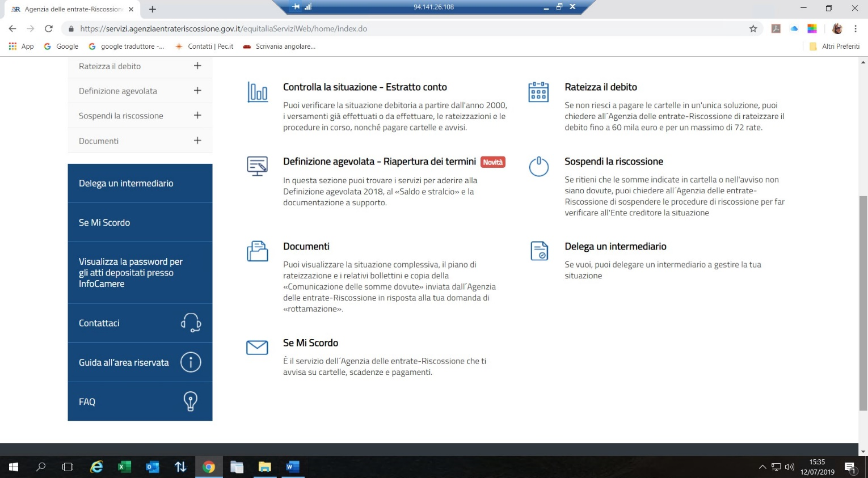Open Delega un intermediario in blue sidebar

(126, 183)
